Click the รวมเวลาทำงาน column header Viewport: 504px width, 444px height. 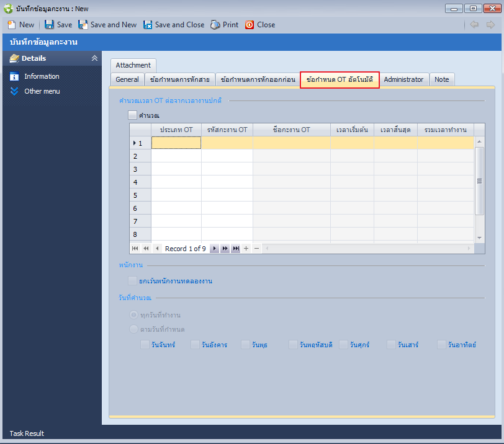446,130
